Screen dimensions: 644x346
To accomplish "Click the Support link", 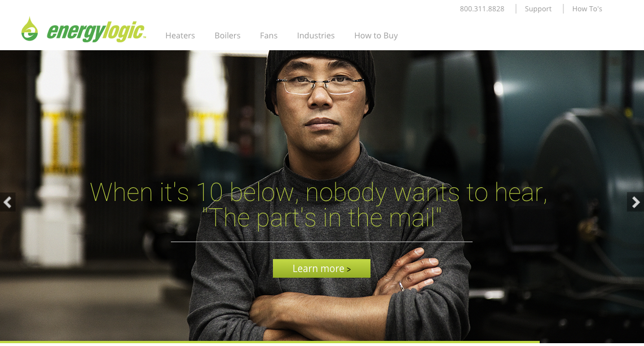I will pyautogui.click(x=537, y=9).
